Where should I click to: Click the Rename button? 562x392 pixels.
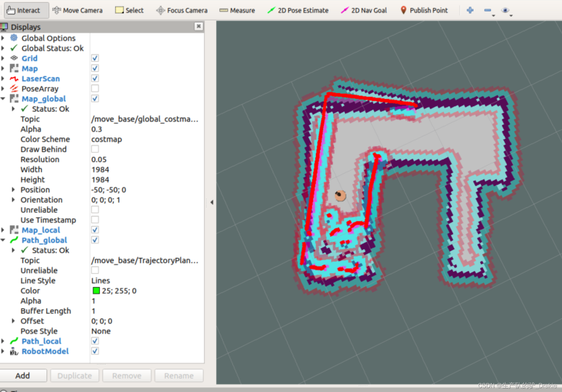coord(179,376)
